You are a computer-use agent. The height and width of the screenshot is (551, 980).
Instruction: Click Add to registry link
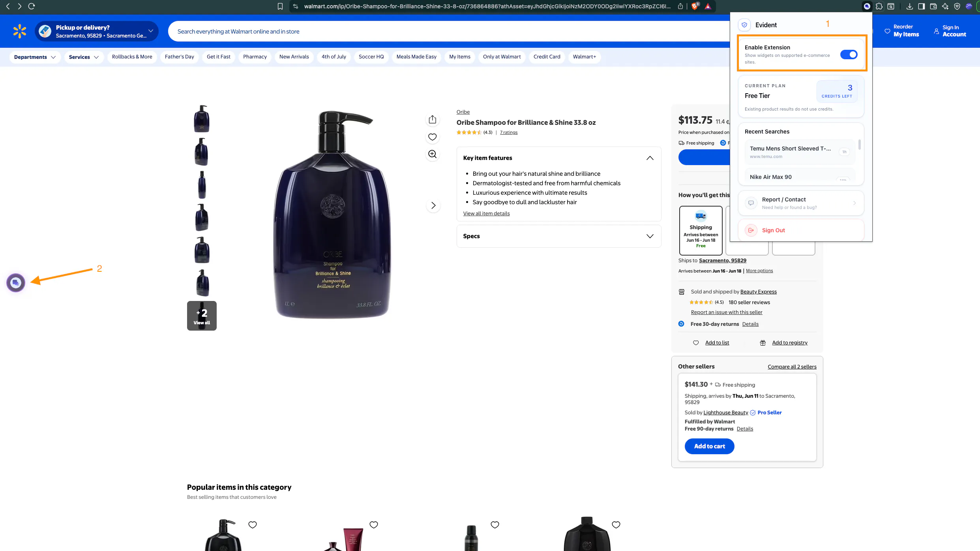click(x=789, y=342)
